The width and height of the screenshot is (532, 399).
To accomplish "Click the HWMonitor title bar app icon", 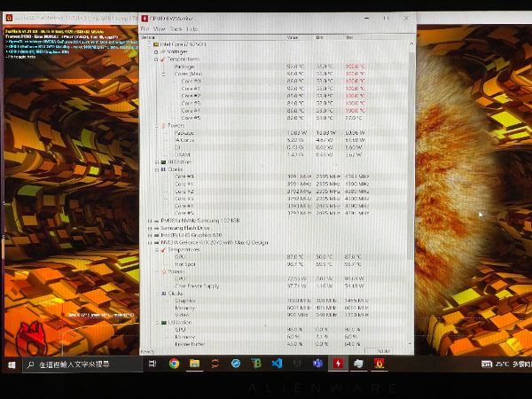I will point(145,19).
